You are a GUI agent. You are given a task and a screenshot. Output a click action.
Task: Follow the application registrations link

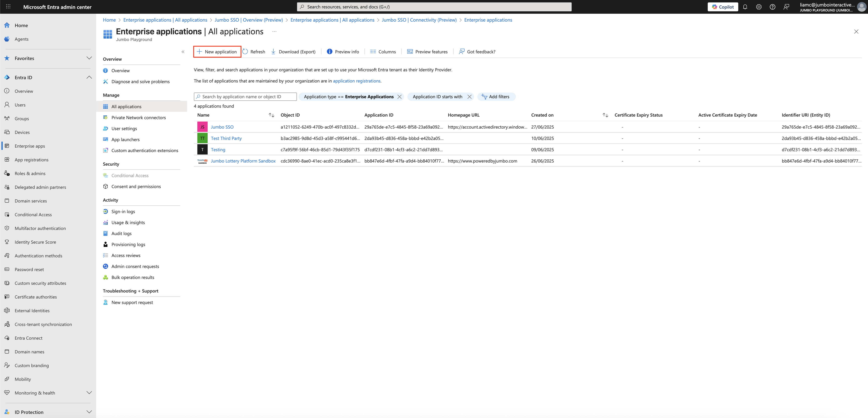[x=356, y=81]
